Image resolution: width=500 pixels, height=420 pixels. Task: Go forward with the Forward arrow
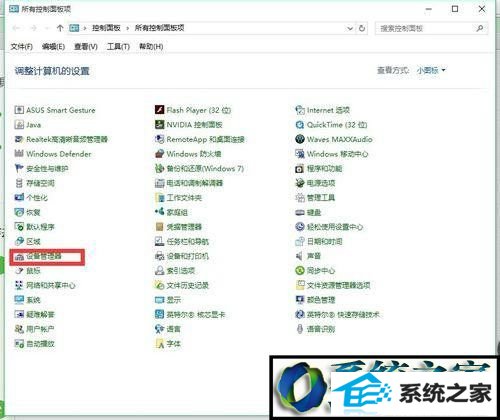coord(33,28)
